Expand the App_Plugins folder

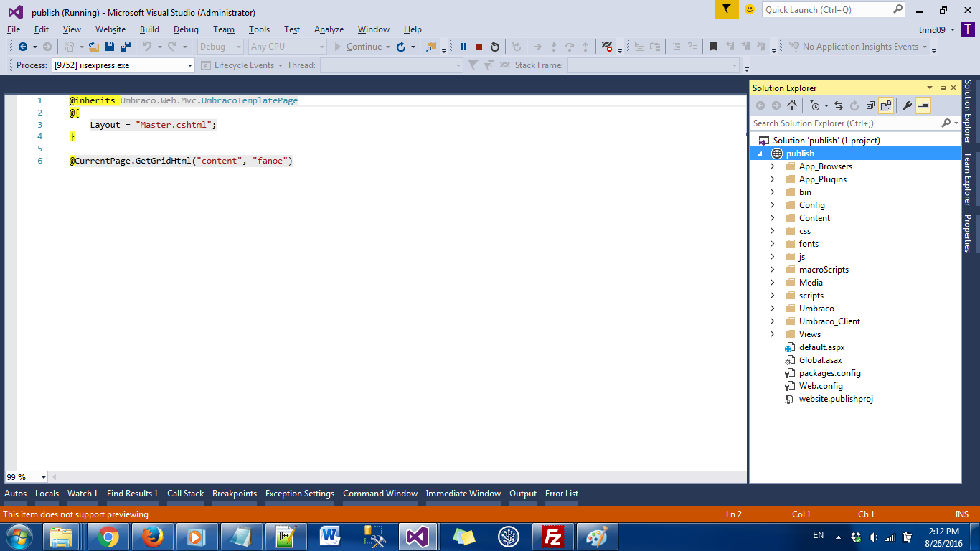click(772, 179)
